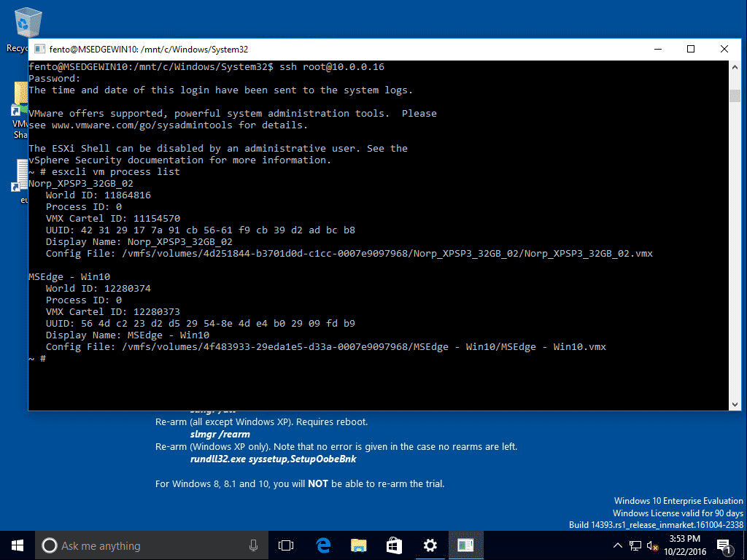Launch Microsoft Edge from the taskbar
The image size is (747, 560).
click(323, 545)
